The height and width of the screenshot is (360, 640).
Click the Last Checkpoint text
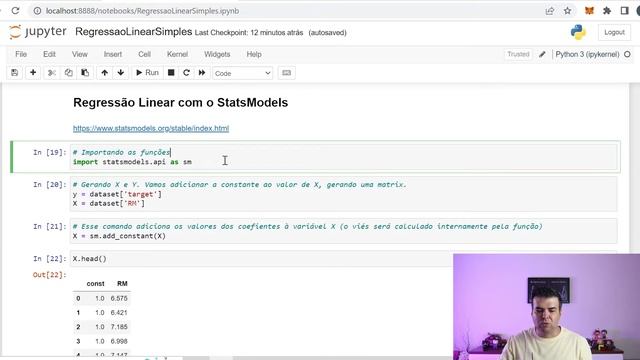tap(249, 33)
